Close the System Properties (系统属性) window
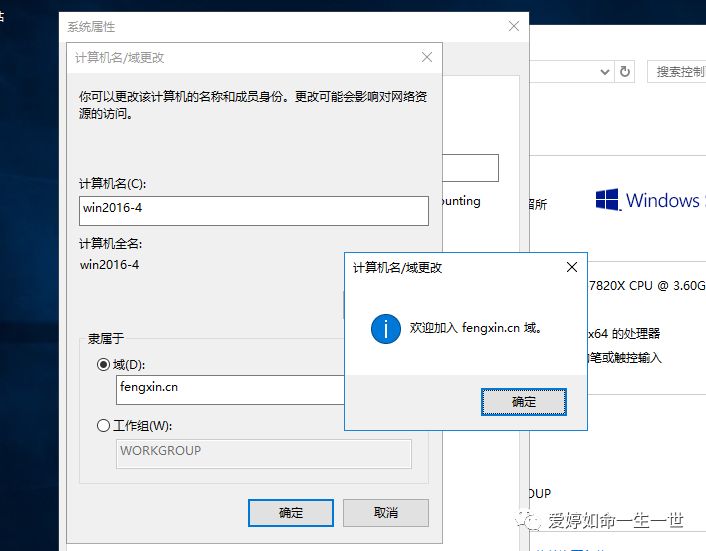706x551 pixels. [514, 26]
